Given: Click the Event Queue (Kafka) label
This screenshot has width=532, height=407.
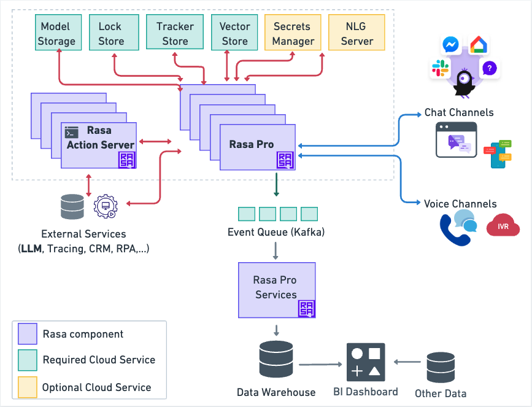Looking at the screenshot, I should point(276,233).
